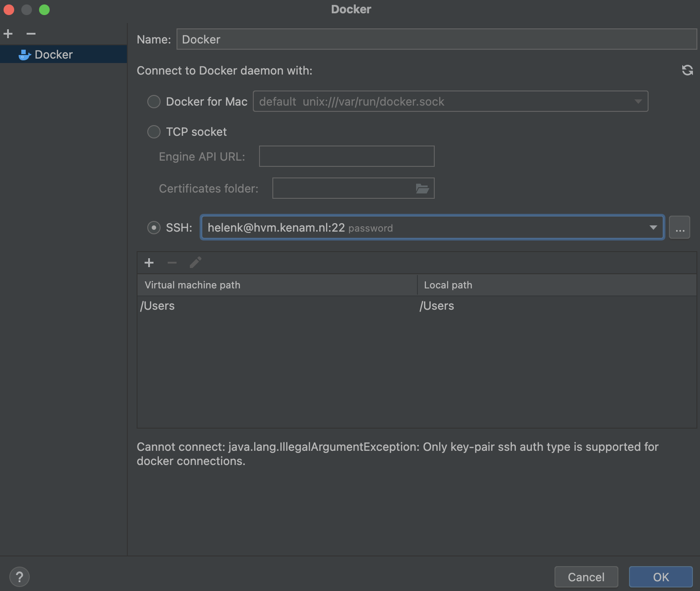
Task: Select the SSH radio button
Action: 153,228
